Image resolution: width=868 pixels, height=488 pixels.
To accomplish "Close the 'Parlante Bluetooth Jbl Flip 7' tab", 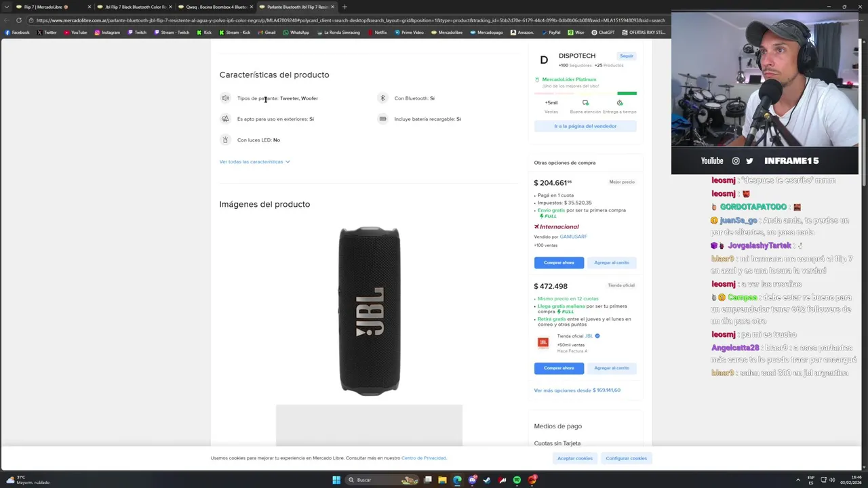I will [x=332, y=7].
